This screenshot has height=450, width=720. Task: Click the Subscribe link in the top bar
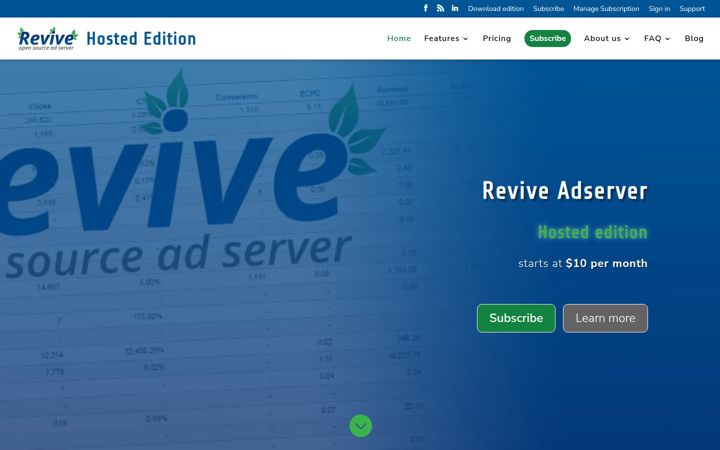(548, 9)
